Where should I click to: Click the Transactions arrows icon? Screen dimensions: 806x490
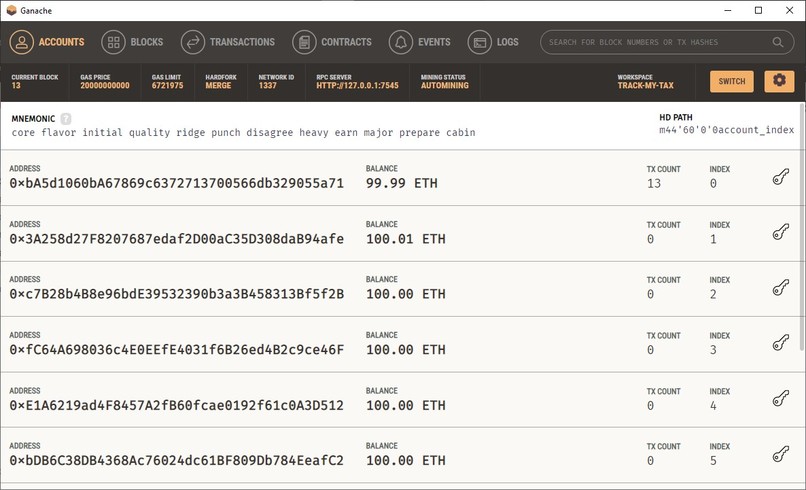193,42
